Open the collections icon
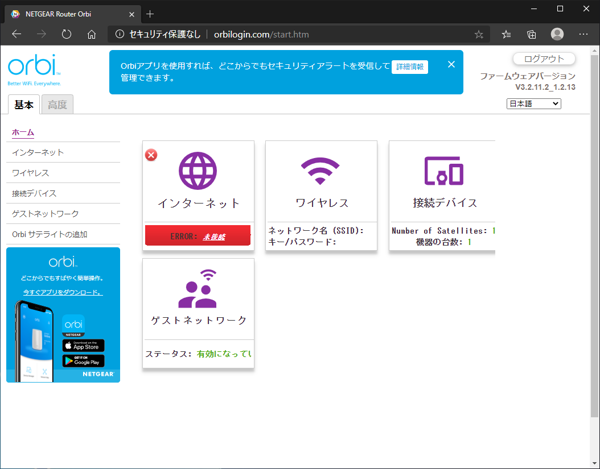The height and width of the screenshot is (469, 600). pos(532,34)
